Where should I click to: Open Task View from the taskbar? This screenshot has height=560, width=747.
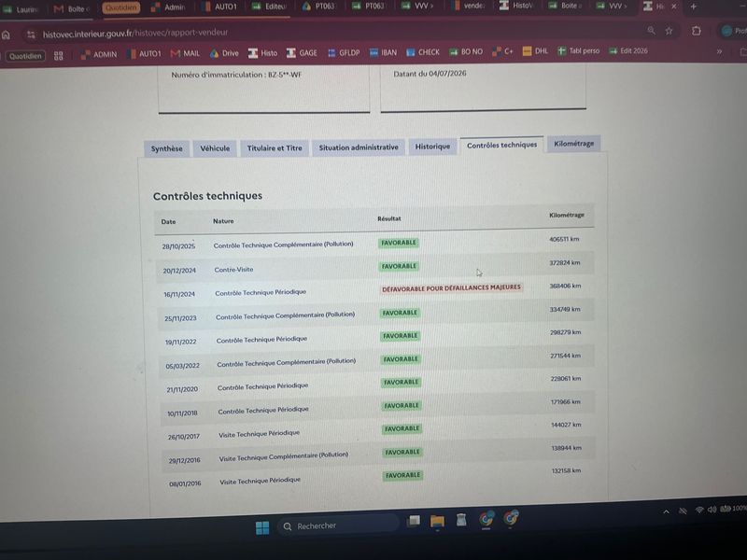tap(413, 522)
